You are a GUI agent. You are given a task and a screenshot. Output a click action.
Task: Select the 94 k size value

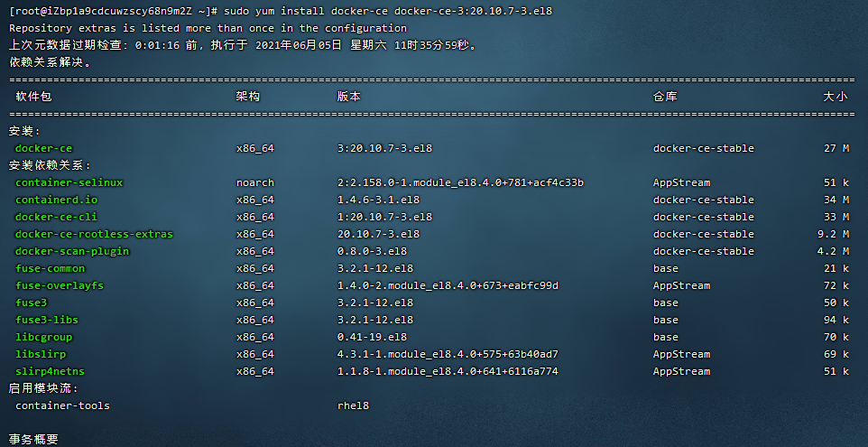[836, 321]
